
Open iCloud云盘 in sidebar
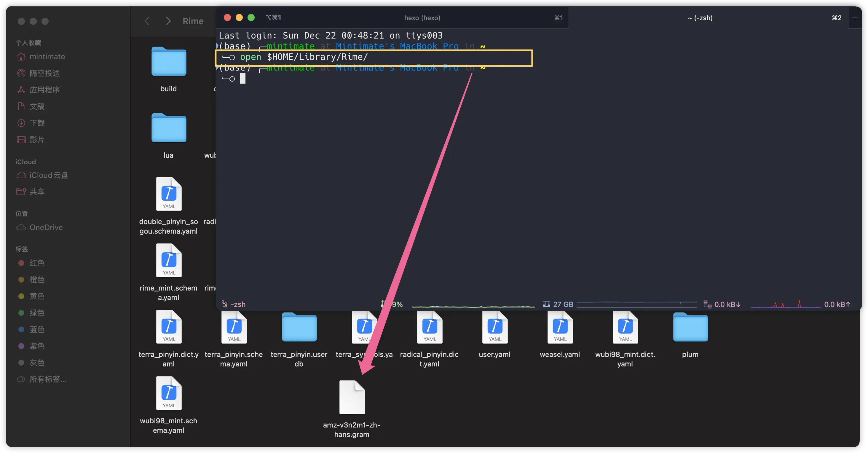(x=42, y=175)
